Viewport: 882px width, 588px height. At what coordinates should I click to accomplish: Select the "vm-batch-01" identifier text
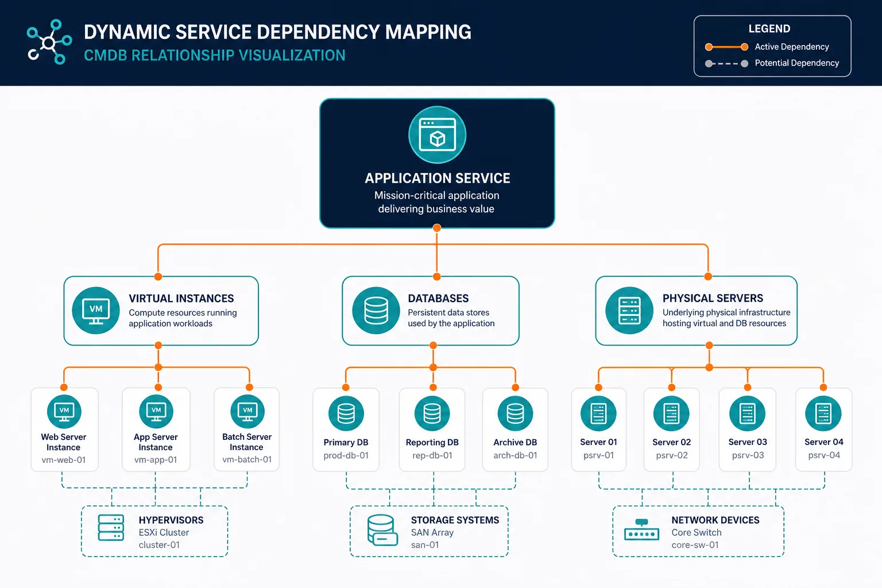click(247, 459)
